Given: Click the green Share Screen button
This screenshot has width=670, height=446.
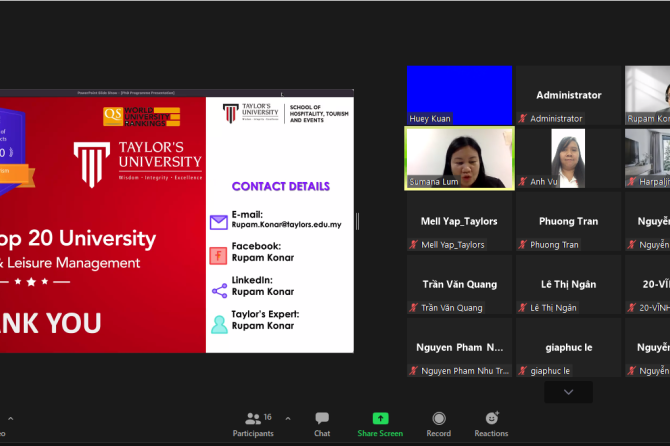Looking at the screenshot, I should click(x=380, y=422).
